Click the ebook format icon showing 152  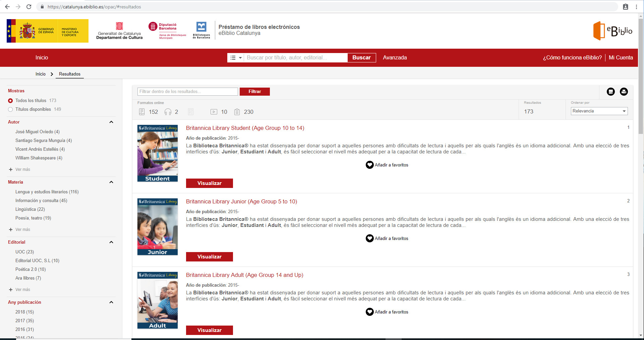click(x=142, y=112)
